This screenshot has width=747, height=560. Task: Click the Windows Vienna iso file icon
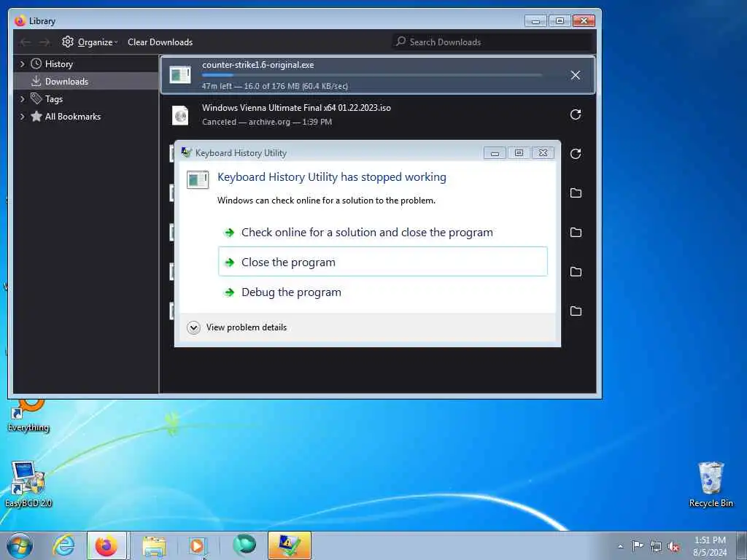coord(180,115)
